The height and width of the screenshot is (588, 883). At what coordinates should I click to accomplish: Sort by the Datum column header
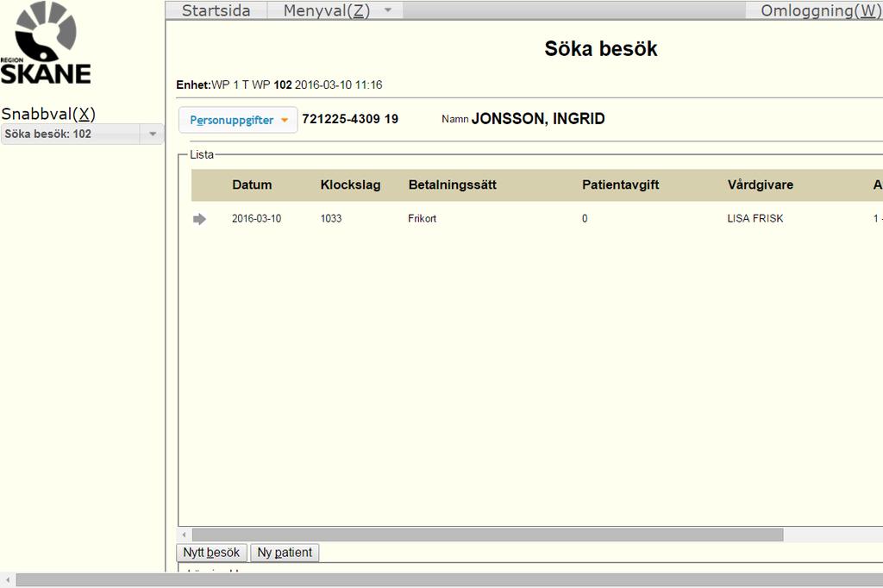pos(252,185)
